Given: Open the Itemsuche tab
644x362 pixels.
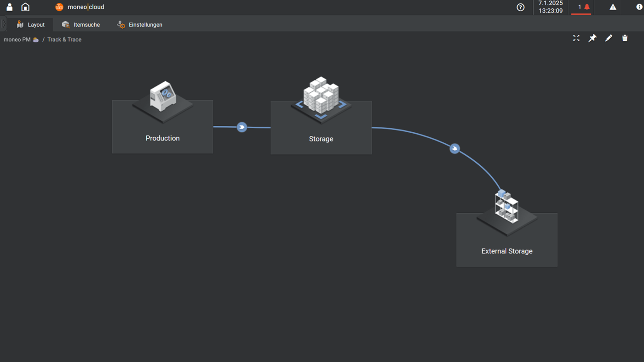Looking at the screenshot, I should coord(81,24).
